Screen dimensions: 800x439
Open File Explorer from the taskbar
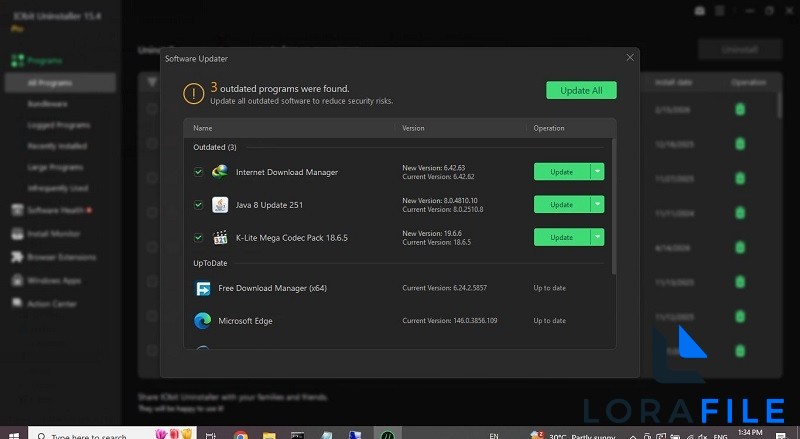[269, 435]
